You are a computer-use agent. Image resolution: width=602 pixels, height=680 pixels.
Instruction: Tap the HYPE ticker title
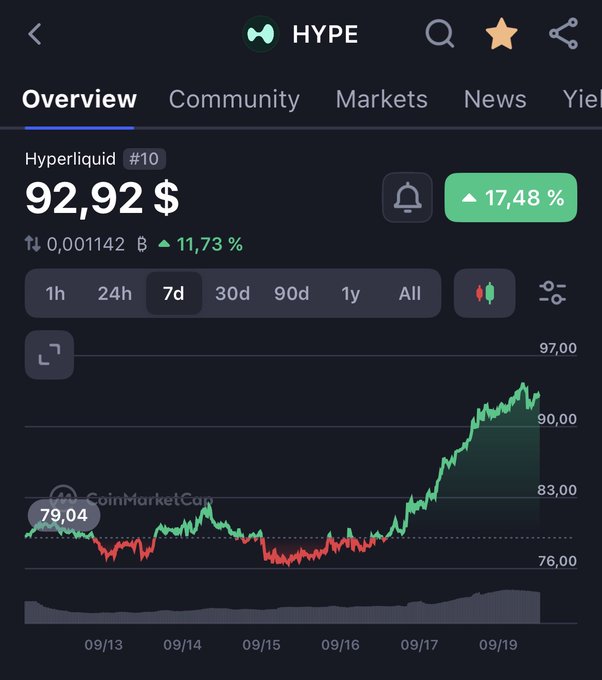325,34
